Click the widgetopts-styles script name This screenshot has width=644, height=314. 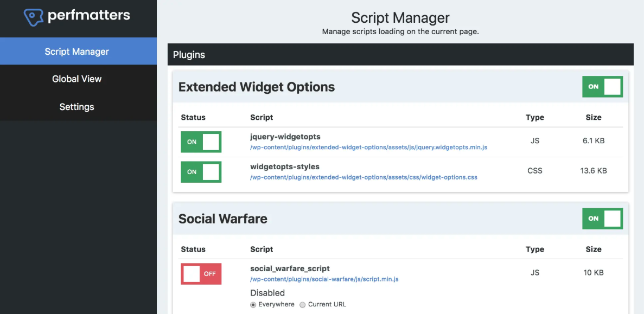(285, 166)
